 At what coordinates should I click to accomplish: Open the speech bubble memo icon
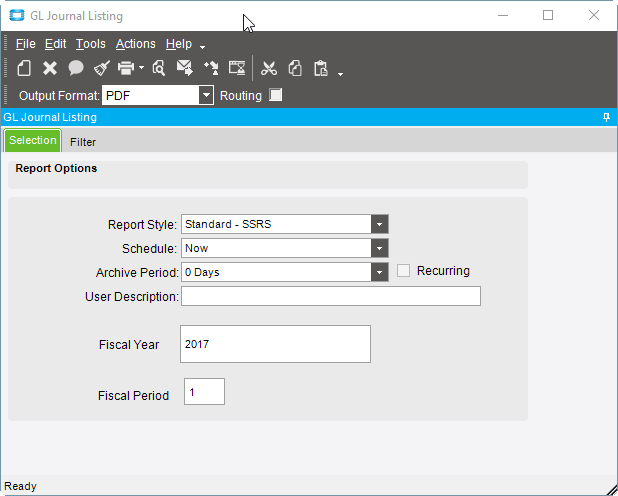click(x=76, y=68)
